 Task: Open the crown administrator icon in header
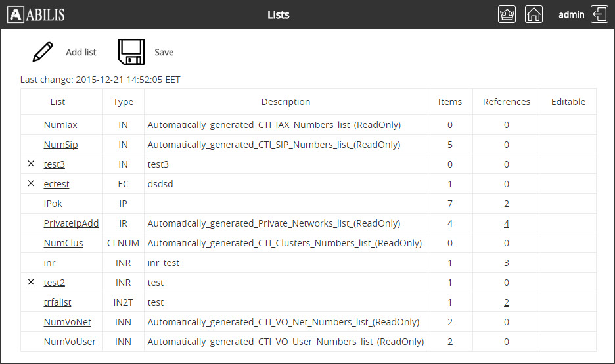[x=507, y=14]
